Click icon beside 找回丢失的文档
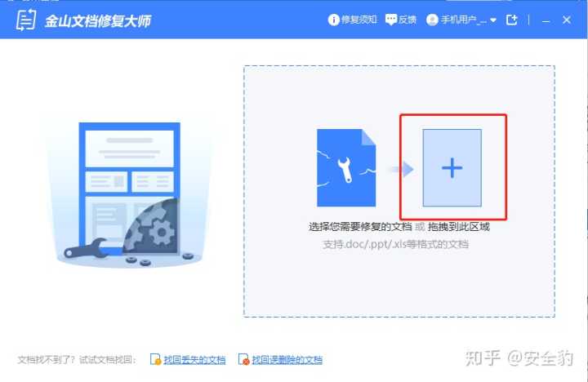 click(x=155, y=359)
